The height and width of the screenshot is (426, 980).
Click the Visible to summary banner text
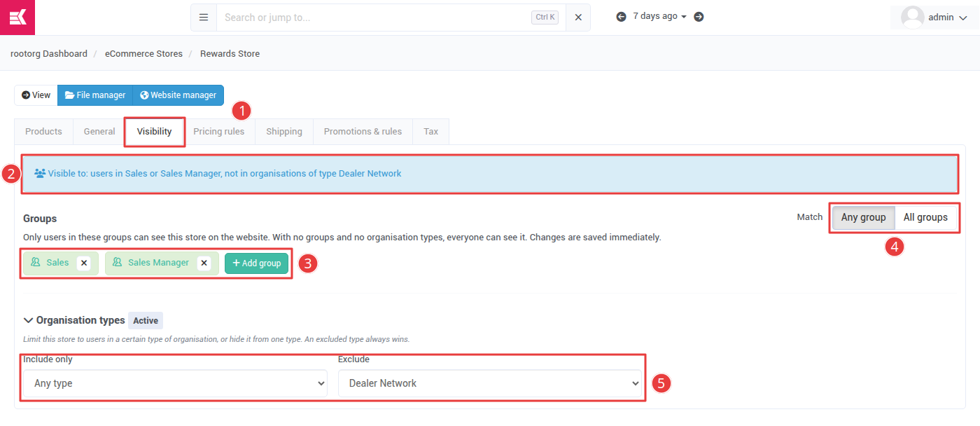click(x=224, y=173)
